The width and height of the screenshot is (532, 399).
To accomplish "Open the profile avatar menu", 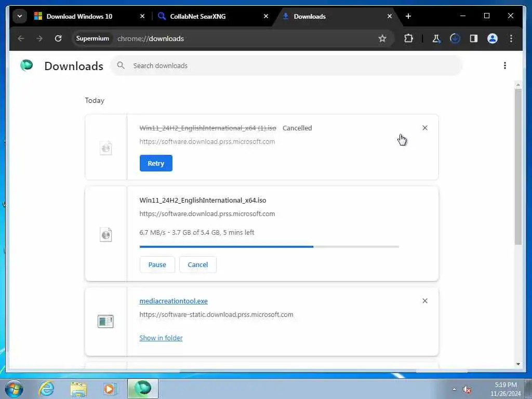I will click(493, 38).
